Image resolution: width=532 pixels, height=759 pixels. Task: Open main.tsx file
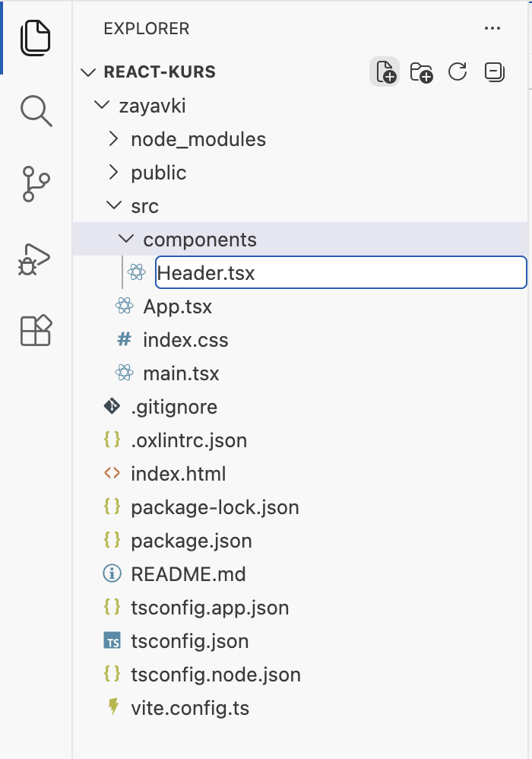click(x=182, y=373)
